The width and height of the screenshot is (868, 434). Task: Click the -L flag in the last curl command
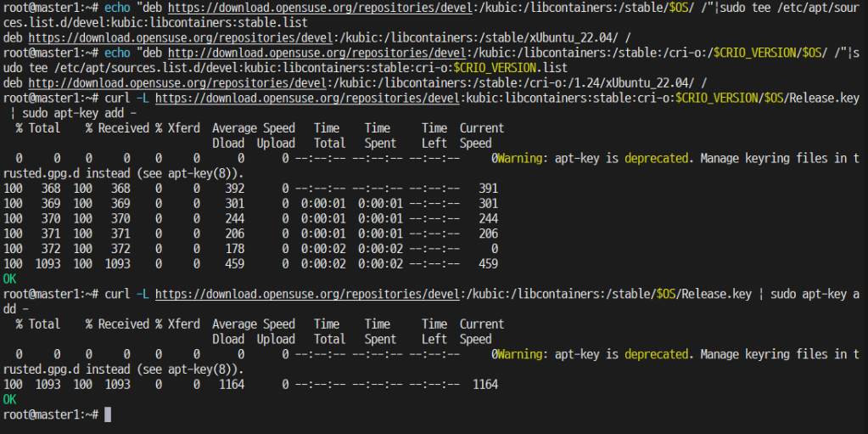[x=144, y=294]
